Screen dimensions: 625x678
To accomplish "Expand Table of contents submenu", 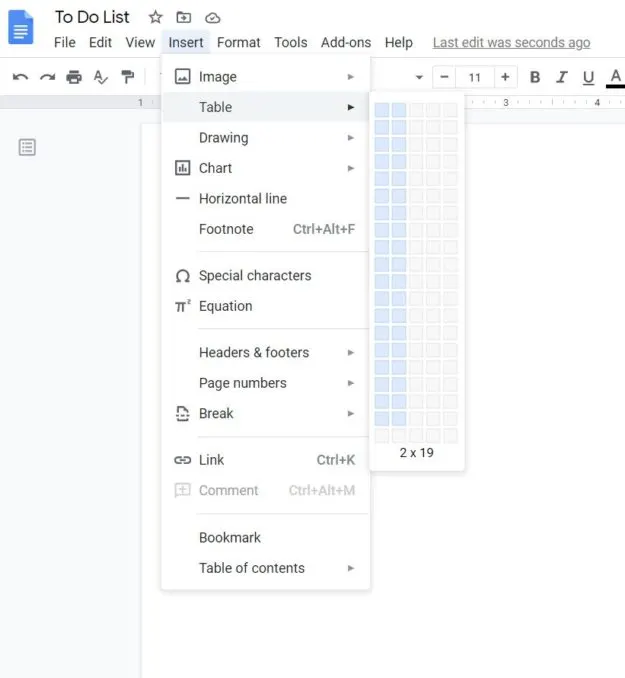I will [x=266, y=568].
